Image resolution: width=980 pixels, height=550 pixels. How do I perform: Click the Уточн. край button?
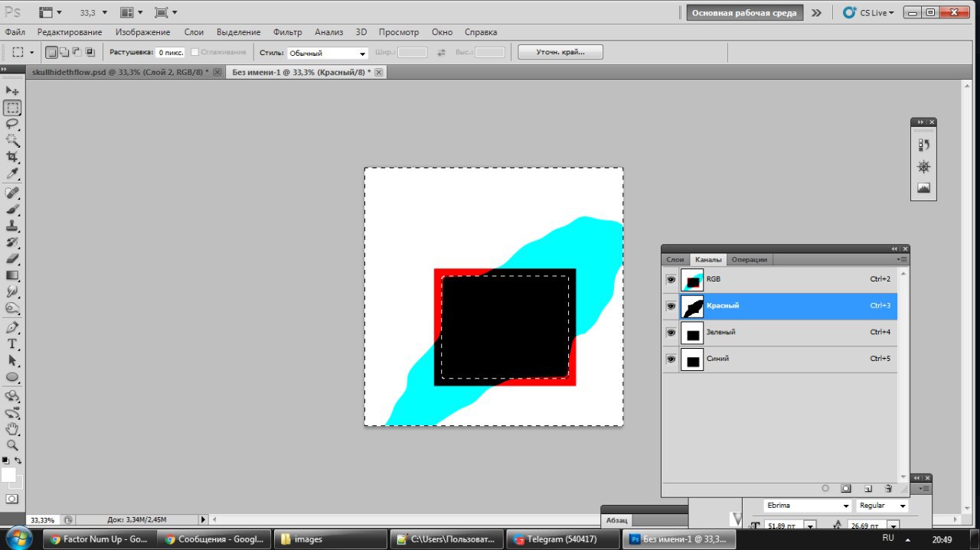pyautogui.click(x=560, y=52)
